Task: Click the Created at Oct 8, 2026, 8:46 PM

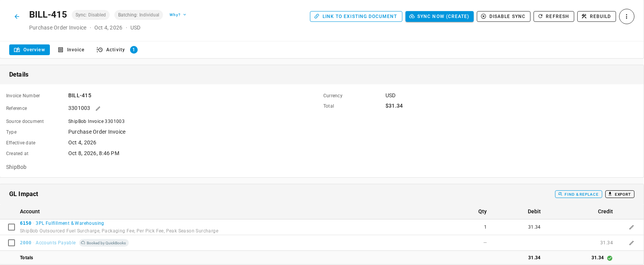Action: 94,153
